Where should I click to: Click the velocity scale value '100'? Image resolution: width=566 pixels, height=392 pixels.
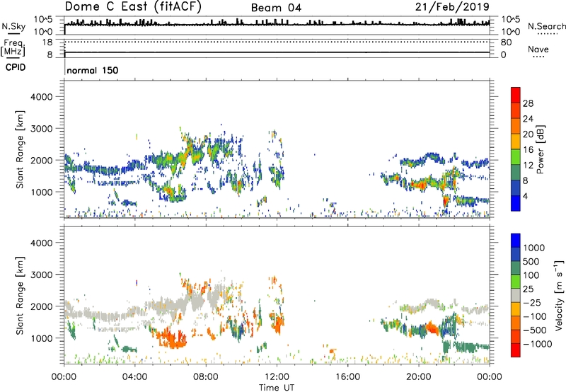pyautogui.click(x=531, y=275)
